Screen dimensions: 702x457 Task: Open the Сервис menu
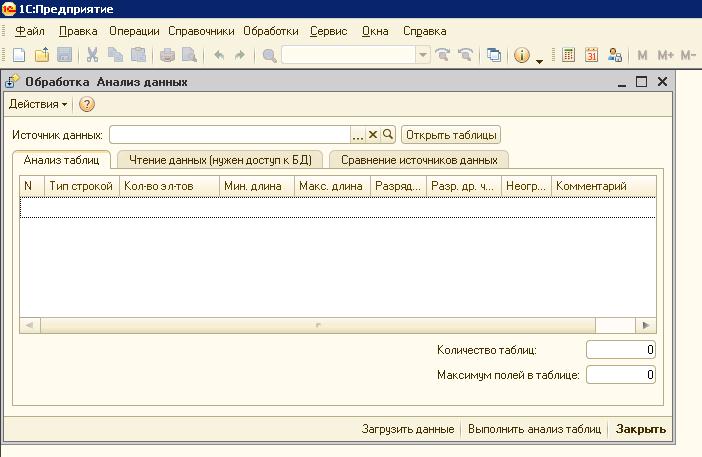tap(328, 31)
